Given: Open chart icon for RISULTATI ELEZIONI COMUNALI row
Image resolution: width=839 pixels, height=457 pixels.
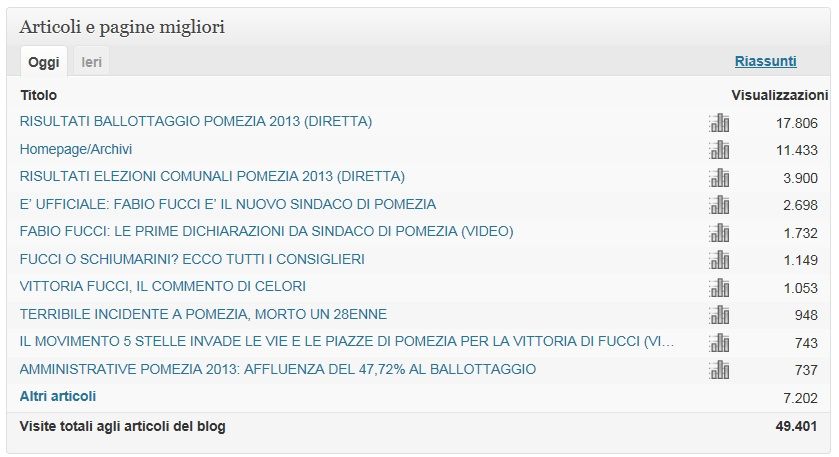Looking at the screenshot, I should pos(719,178).
